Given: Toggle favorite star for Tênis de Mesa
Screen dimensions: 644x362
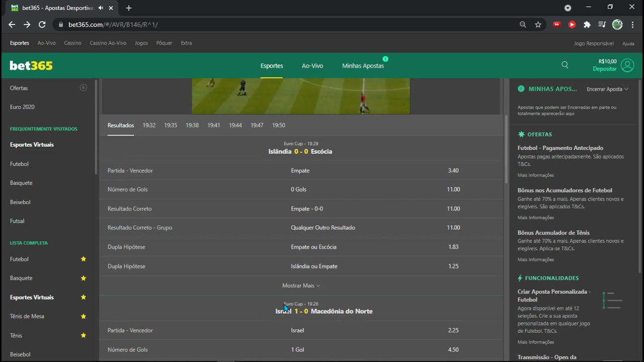Looking at the screenshot, I should coord(84,316).
